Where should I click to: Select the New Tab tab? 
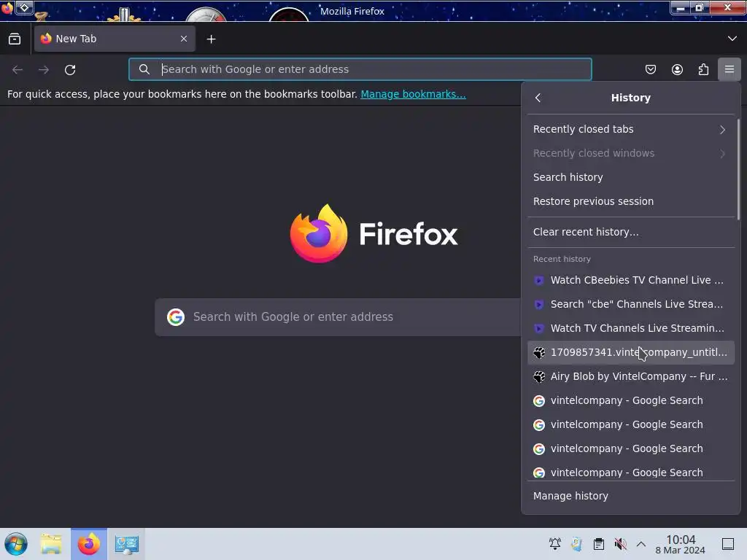click(x=115, y=39)
